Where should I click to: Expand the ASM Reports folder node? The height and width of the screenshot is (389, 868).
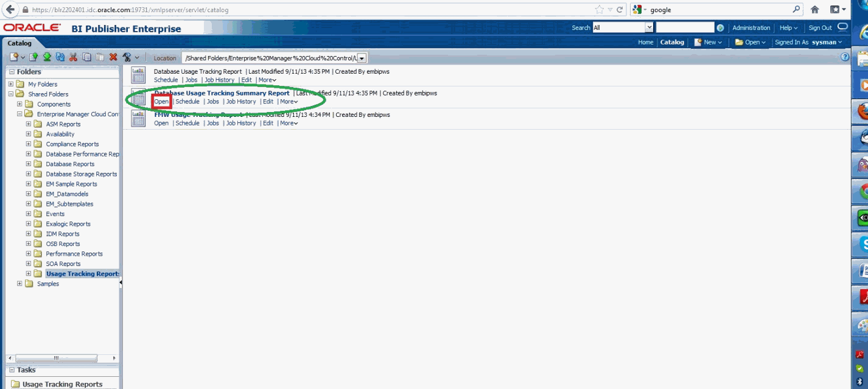pos(29,124)
